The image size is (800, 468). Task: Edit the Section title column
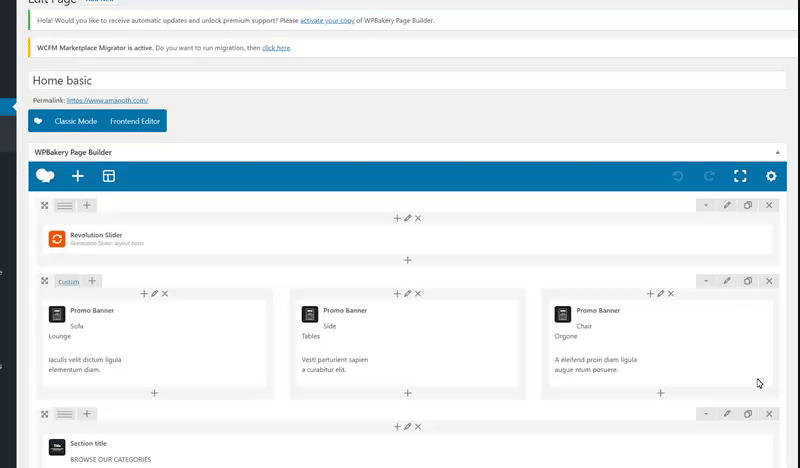pos(408,427)
